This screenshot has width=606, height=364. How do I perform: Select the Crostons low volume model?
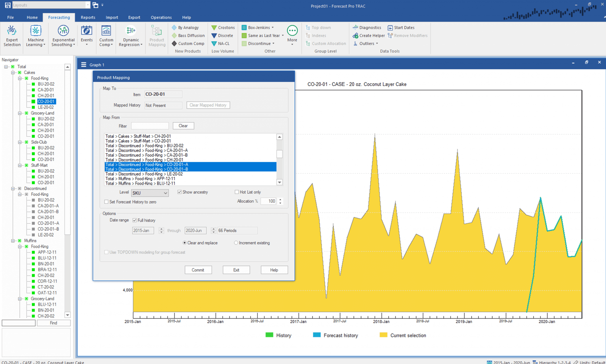tap(223, 28)
